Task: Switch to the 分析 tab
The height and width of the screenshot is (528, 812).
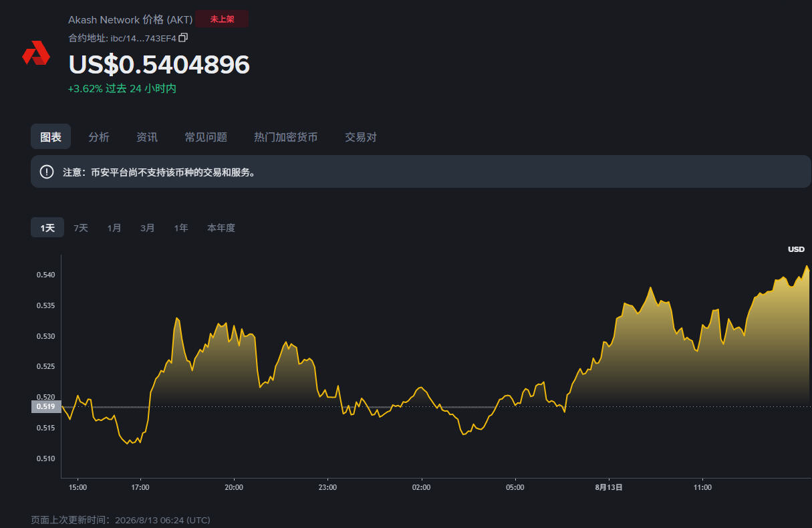Action: click(x=99, y=137)
